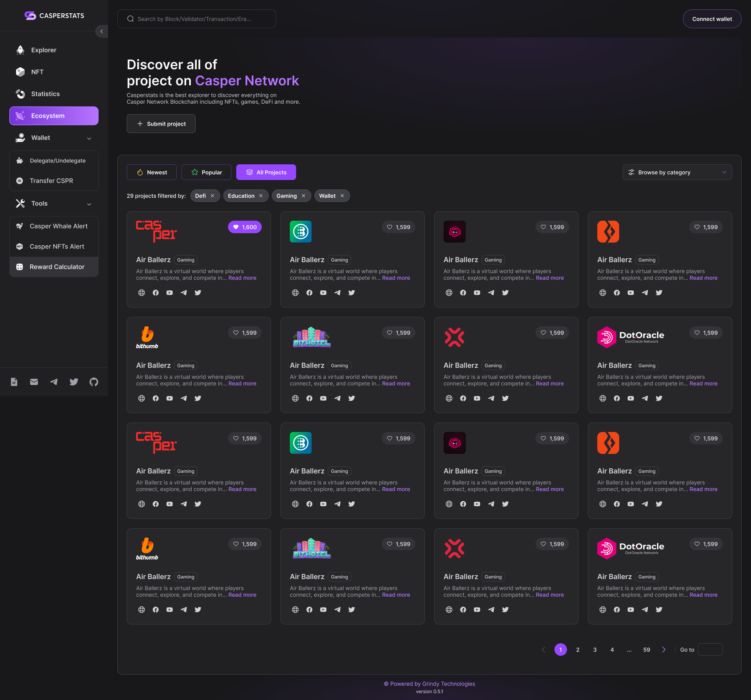Screen dimensions: 751x700
Task: Click the Twitter icon on the first Air Ballerz card
Action: 198,292
